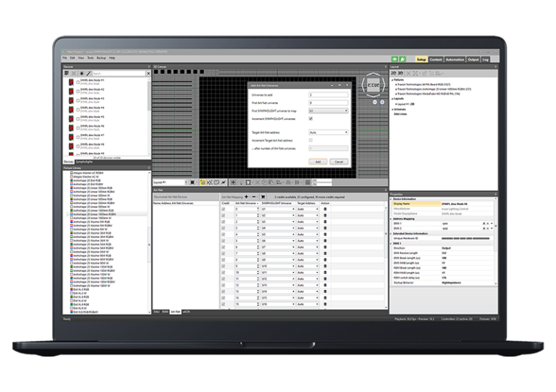Switch to the Automation tab

click(x=455, y=59)
